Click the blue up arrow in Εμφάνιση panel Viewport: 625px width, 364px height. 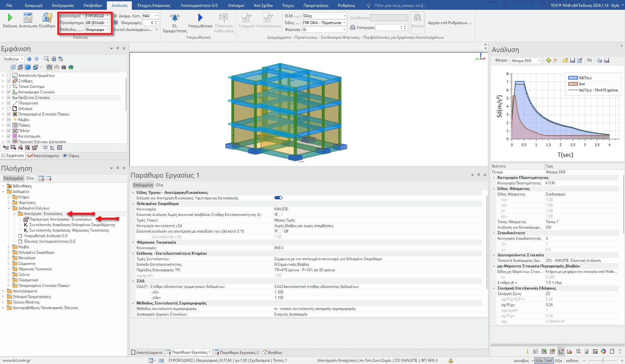29,59
